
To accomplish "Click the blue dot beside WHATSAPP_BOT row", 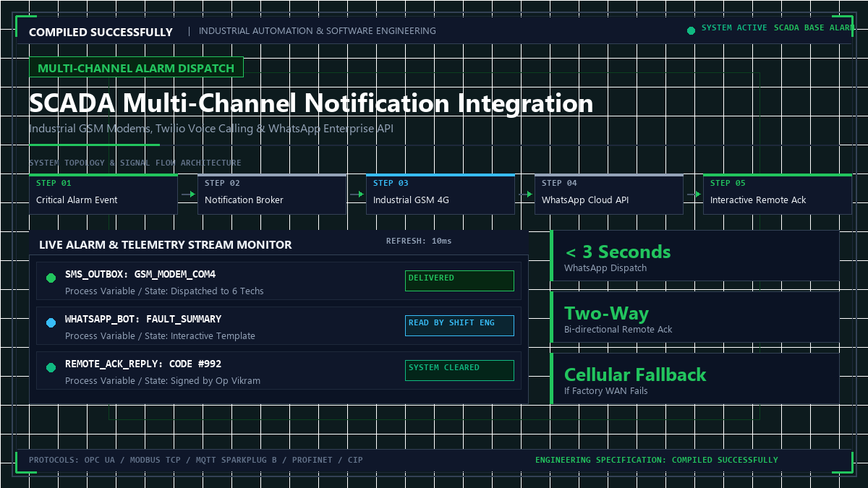I will (51, 322).
